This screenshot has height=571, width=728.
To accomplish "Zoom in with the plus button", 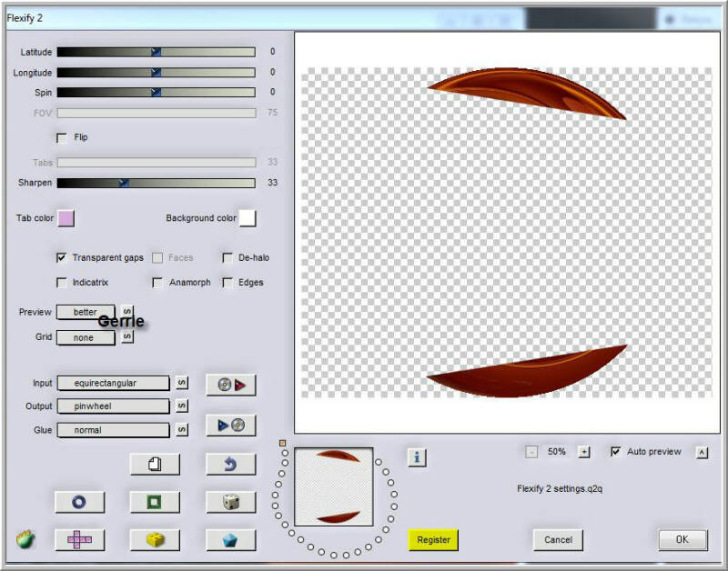I will coord(584,451).
